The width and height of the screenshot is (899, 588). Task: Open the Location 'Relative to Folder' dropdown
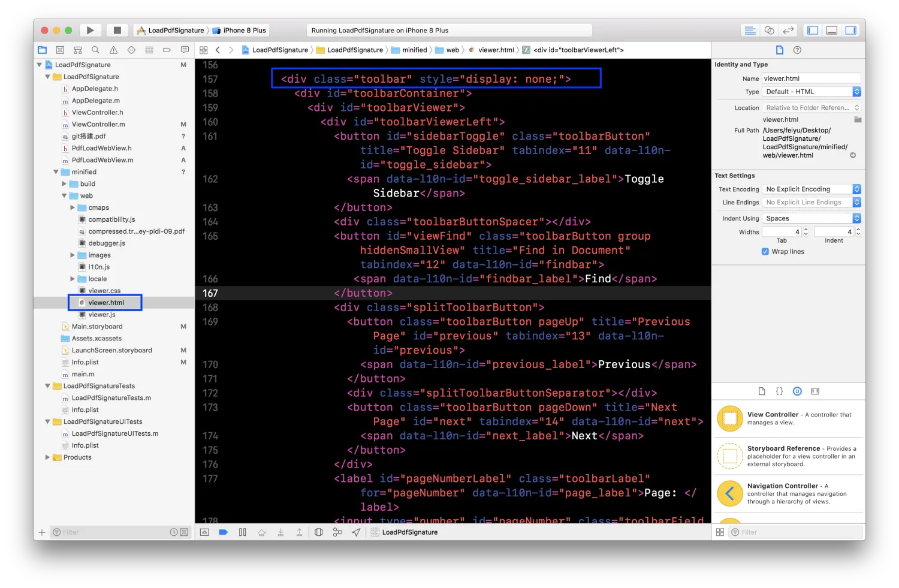coord(811,108)
